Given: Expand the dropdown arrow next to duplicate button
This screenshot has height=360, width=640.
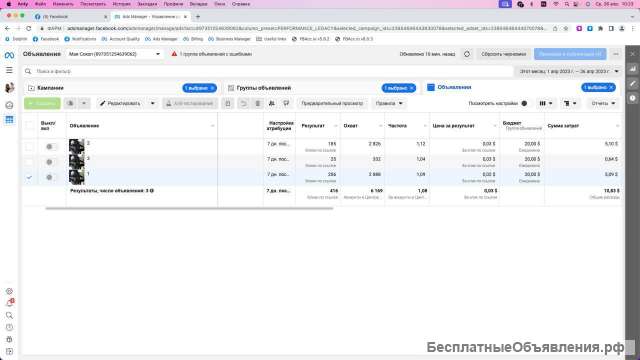Looking at the screenshot, I should [84, 103].
